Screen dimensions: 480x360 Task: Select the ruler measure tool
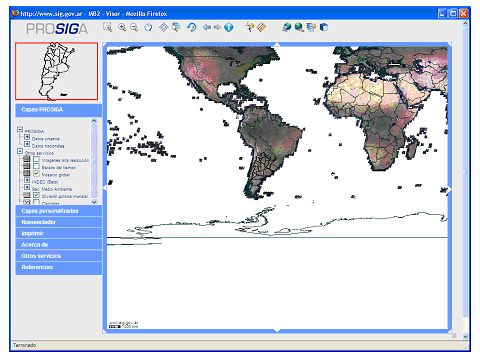tap(262, 27)
